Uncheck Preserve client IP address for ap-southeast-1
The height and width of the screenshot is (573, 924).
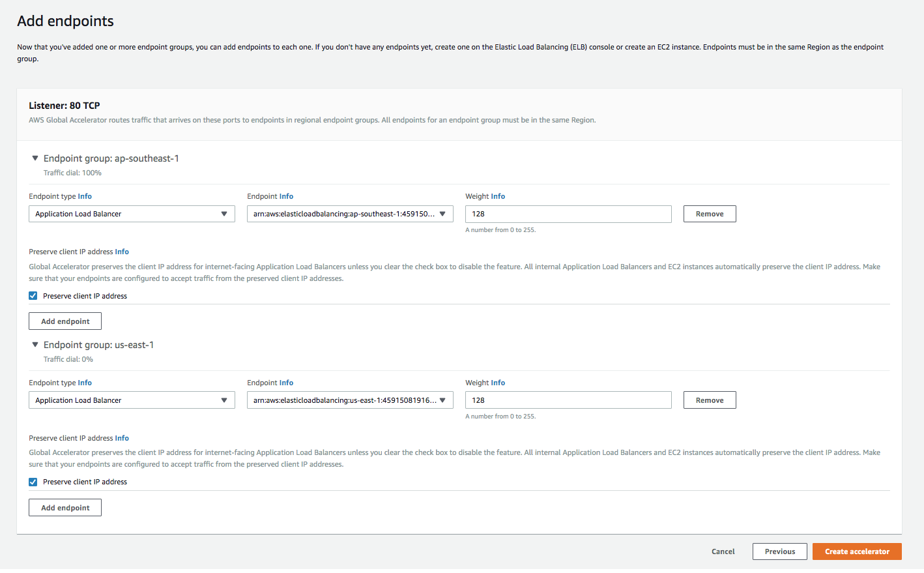[33, 296]
